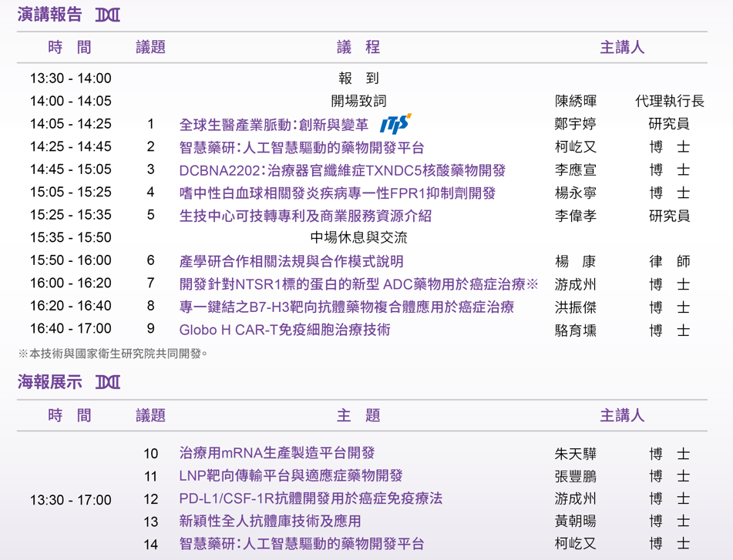
Task: Click speaker name 楊 康
Action: click(576, 261)
